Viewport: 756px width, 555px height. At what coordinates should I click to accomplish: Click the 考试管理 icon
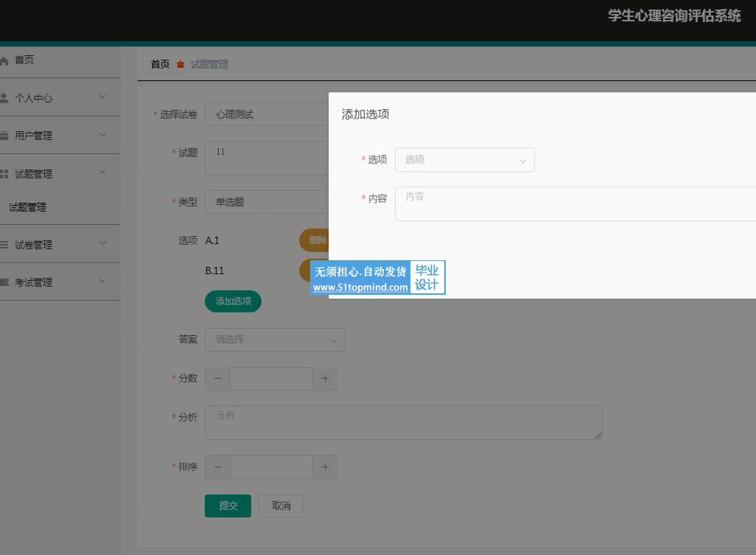(4, 282)
